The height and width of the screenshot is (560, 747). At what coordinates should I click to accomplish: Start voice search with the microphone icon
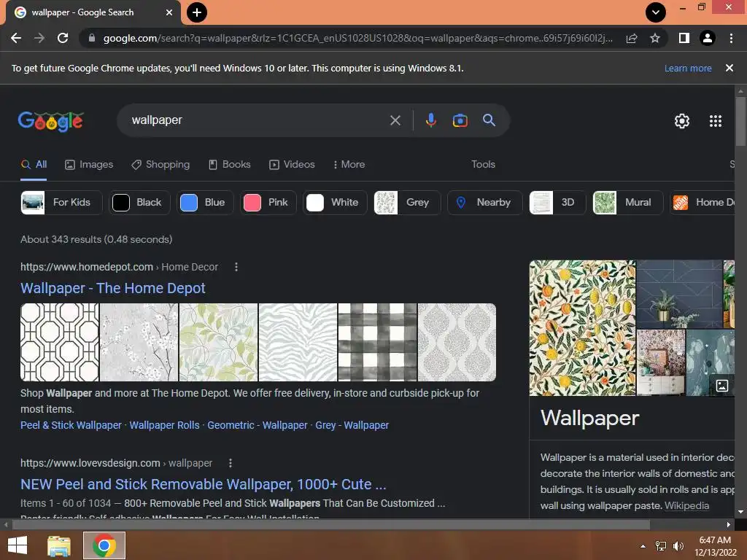(431, 120)
